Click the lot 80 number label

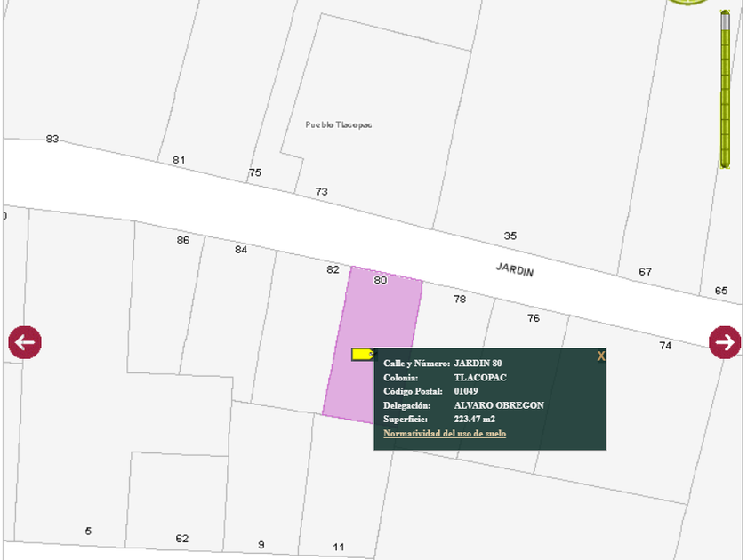pos(381,280)
